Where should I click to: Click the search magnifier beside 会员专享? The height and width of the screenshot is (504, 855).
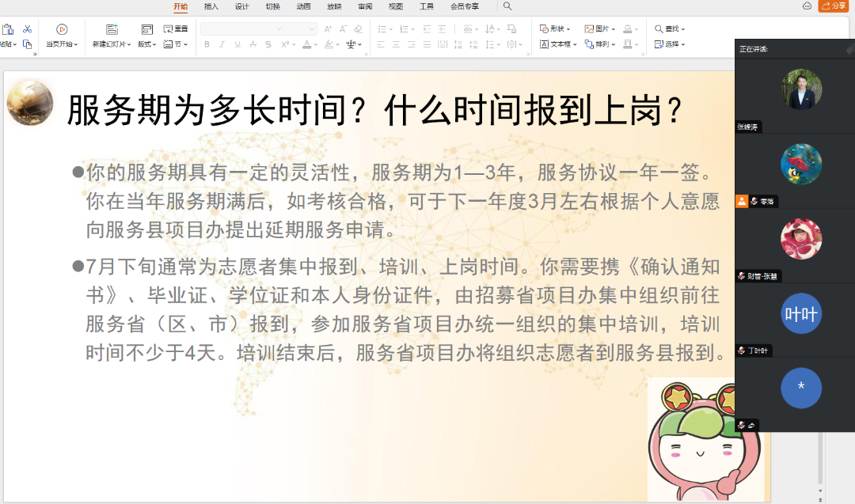pyautogui.click(x=507, y=6)
